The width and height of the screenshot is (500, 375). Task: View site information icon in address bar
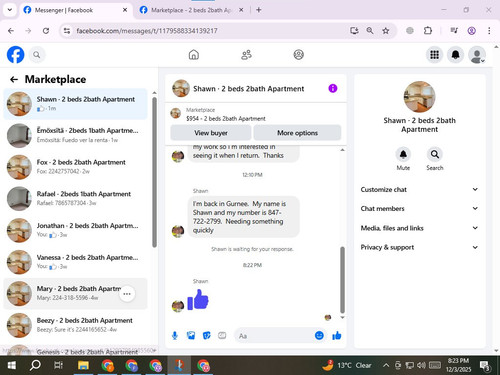(67, 31)
